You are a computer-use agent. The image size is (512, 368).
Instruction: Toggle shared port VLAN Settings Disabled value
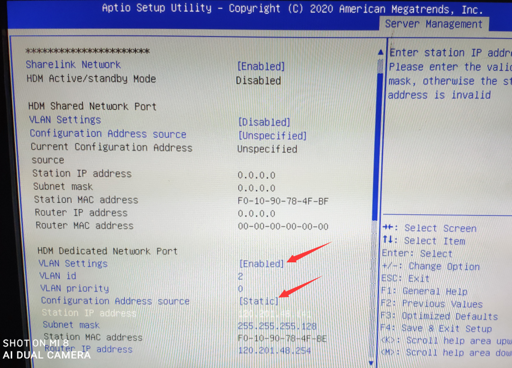point(264,122)
